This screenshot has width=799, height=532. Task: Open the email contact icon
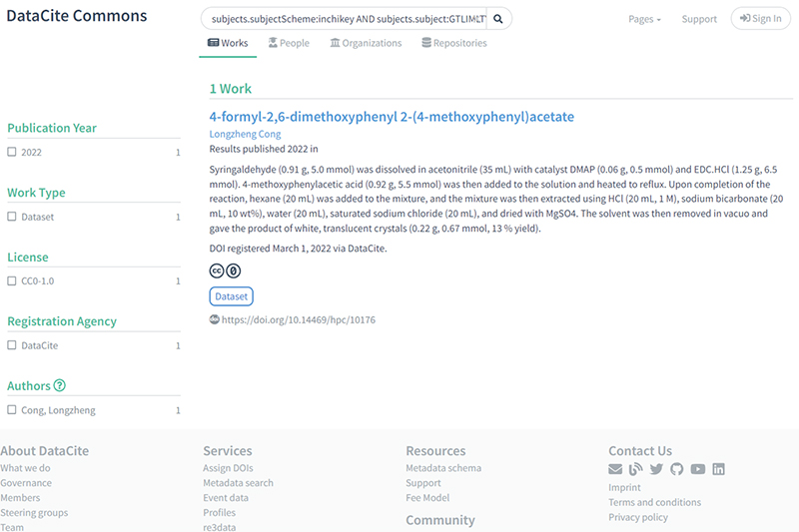[x=615, y=470]
